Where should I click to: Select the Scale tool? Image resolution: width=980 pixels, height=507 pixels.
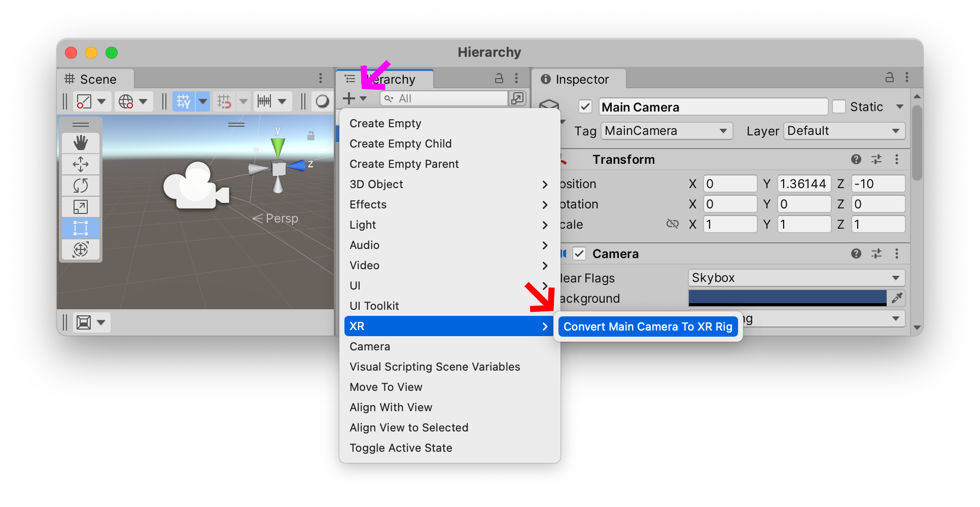(x=80, y=206)
